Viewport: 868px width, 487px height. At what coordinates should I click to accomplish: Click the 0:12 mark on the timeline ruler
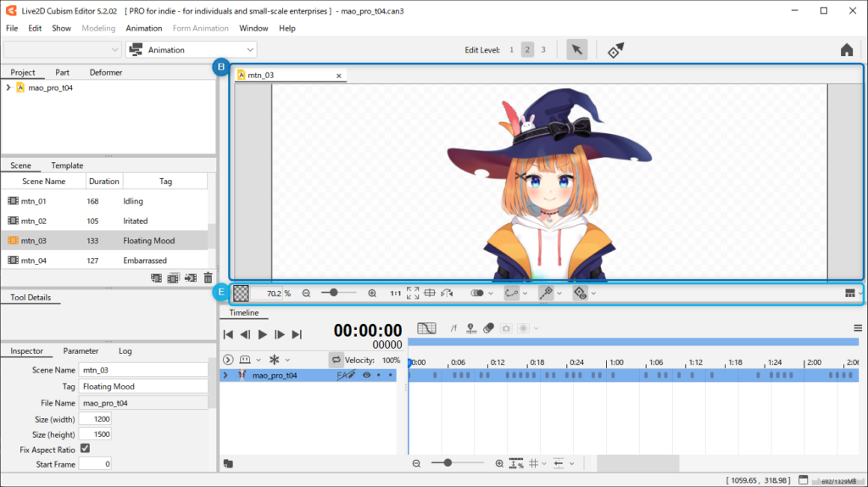497,362
